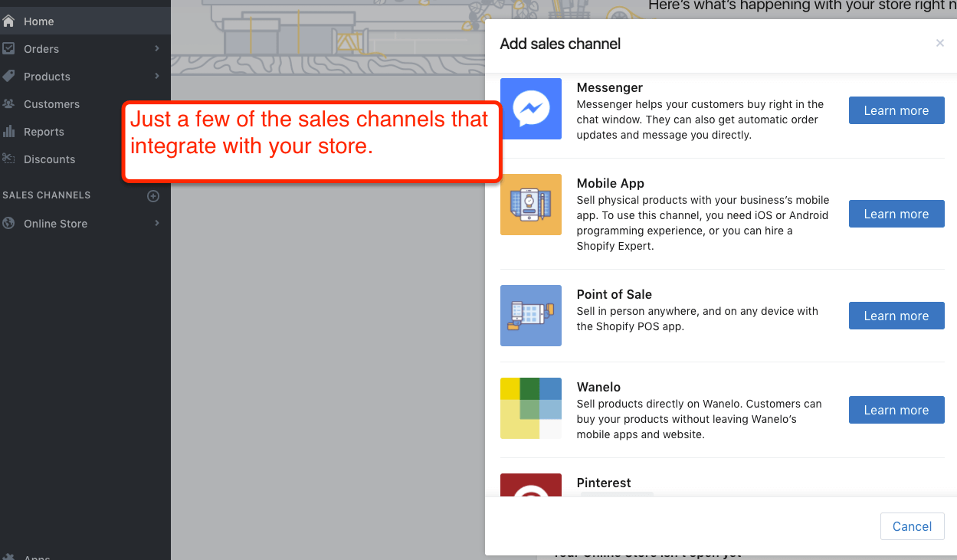The height and width of the screenshot is (560, 957).
Task: Expand the Orders submenu chevron
Action: [157, 48]
